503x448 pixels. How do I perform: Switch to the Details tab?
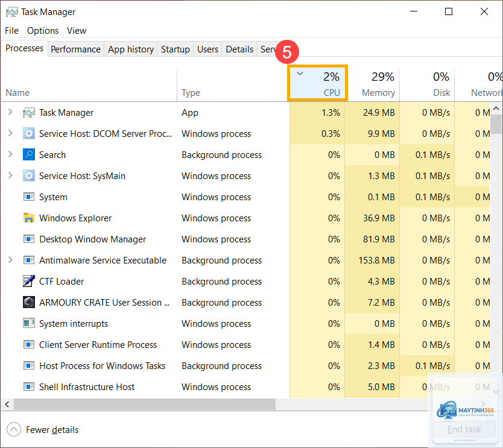pos(239,49)
